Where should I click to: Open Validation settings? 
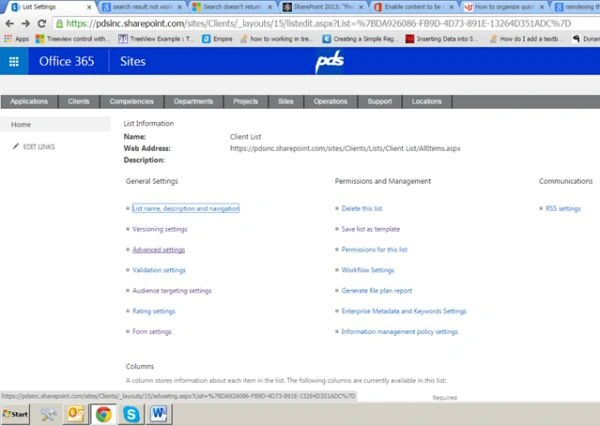(159, 270)
